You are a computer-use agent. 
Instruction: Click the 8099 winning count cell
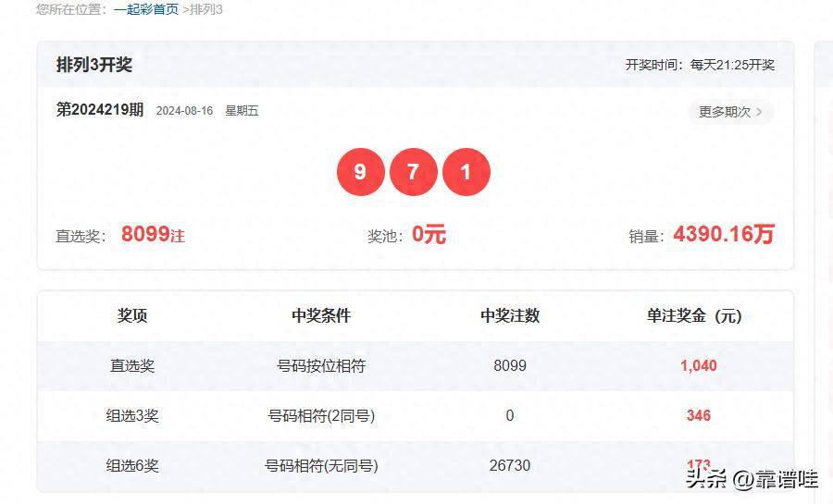coord(510,365)
